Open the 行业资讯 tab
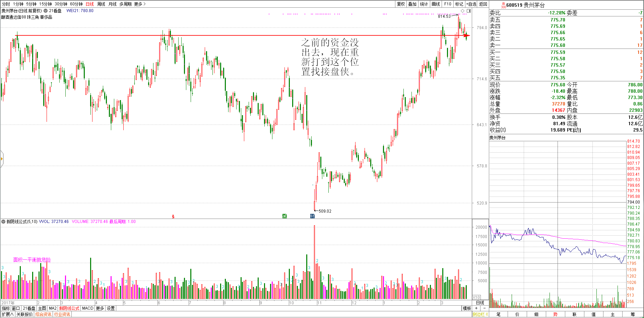 [x=62, y=314]
